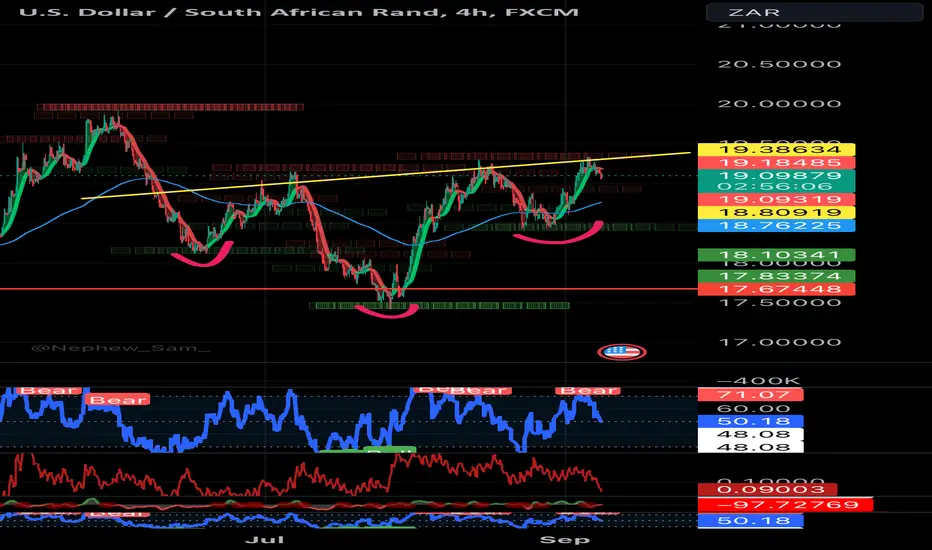Click the green 17.83374 price label

click(x=776, y=276)
